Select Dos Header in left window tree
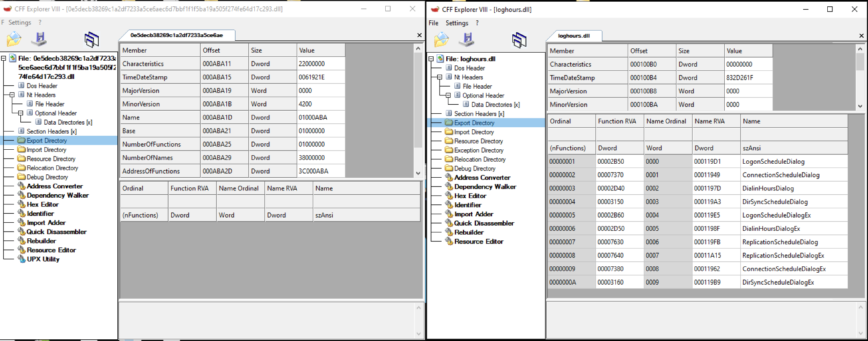The image size is (868, 341). (x=42, y=86)
